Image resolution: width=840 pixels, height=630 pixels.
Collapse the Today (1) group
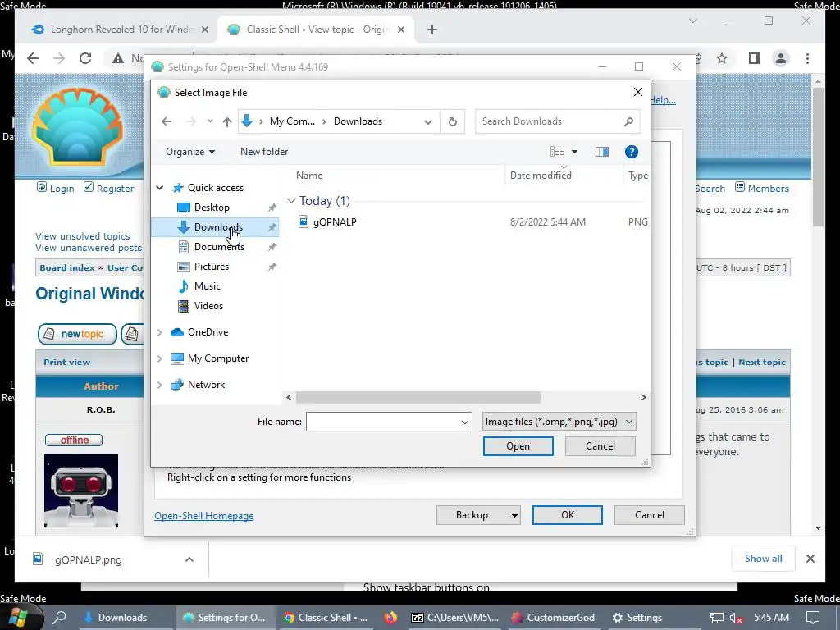click(291, 201)
